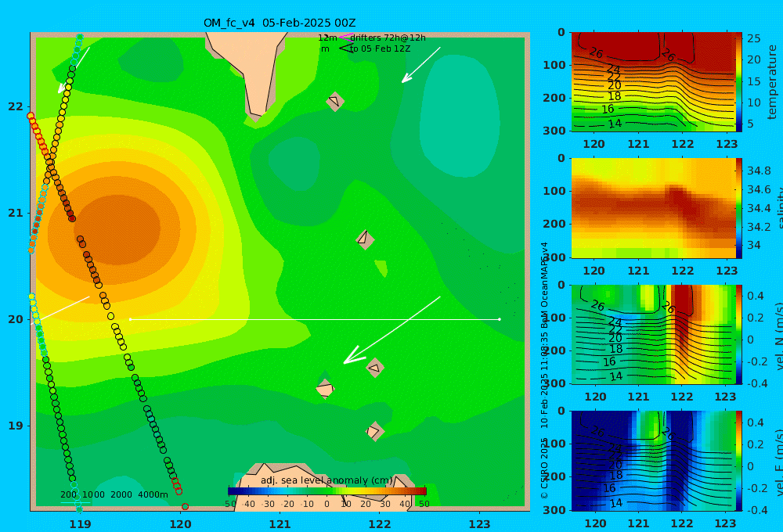Open the temperature section plot

point(653,82)
